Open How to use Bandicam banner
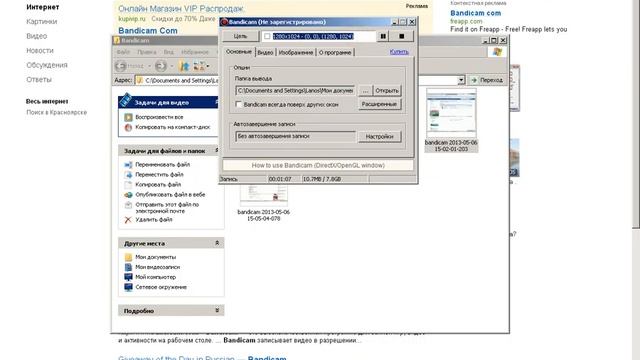The image size is (640, 360). pos(318,165)
